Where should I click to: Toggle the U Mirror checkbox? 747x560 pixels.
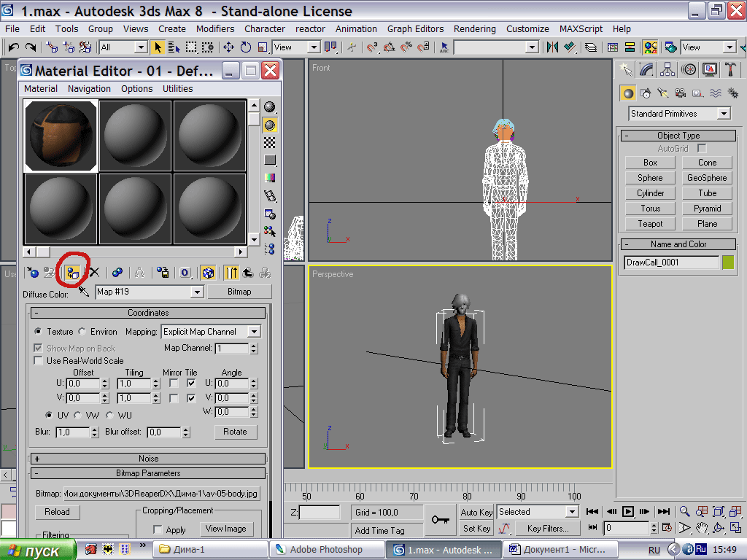pyautogui.click(x=174, y=384)
